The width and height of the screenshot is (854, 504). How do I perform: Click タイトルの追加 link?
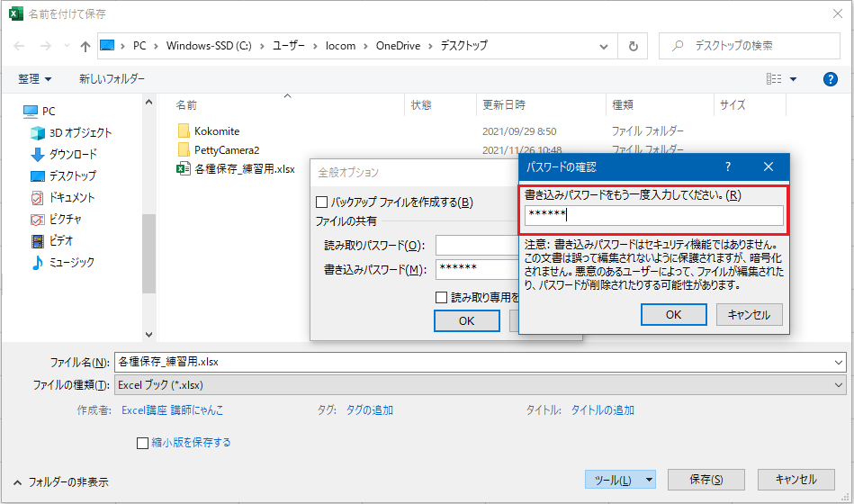coord(602,410)
